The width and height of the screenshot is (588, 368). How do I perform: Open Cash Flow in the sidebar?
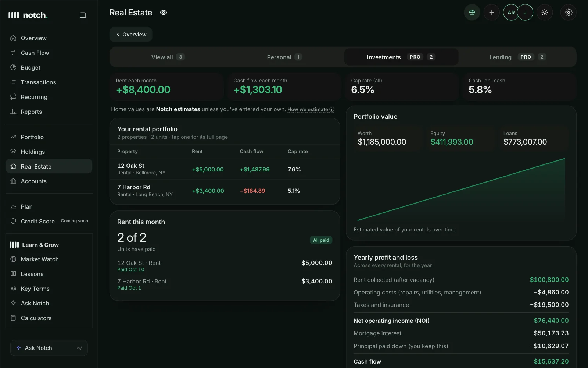point(49,53)
